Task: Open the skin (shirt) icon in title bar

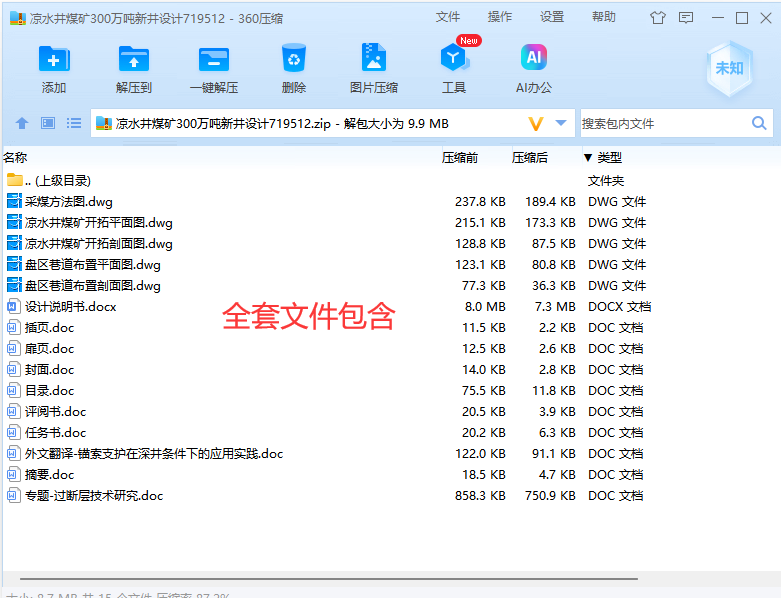Action: tap(657, 18)
